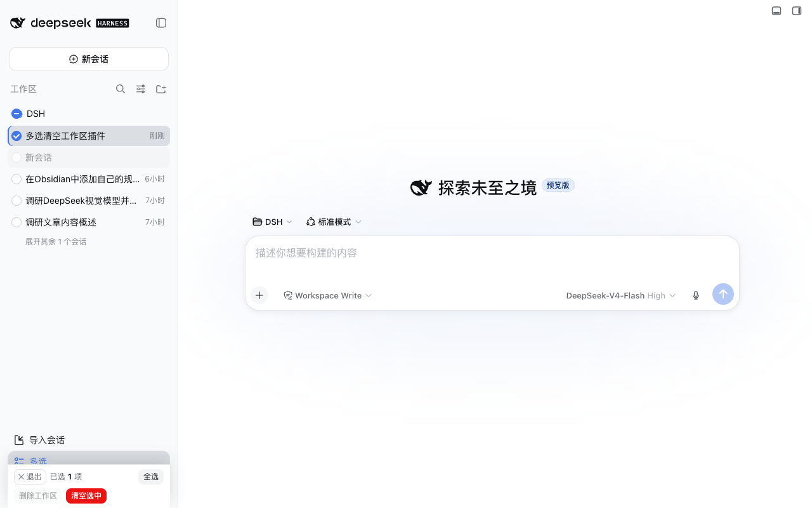Open the 在Obsidian中添加自己的规 conversation title
This screenshot has height=508, width=812.
[82, 179]
